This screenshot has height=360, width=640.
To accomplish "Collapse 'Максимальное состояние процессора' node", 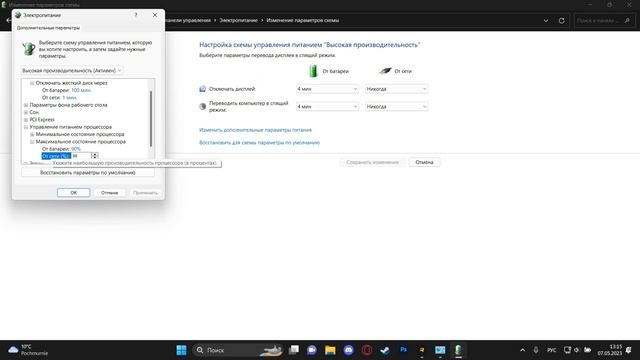I will coord(32,142).
